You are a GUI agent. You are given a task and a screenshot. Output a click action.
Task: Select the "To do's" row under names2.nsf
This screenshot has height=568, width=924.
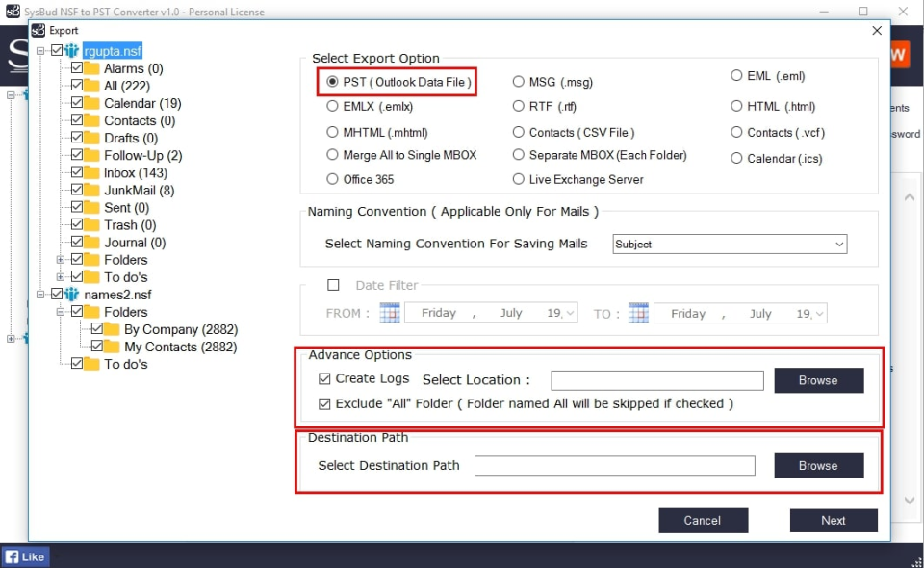coord(125,364)
